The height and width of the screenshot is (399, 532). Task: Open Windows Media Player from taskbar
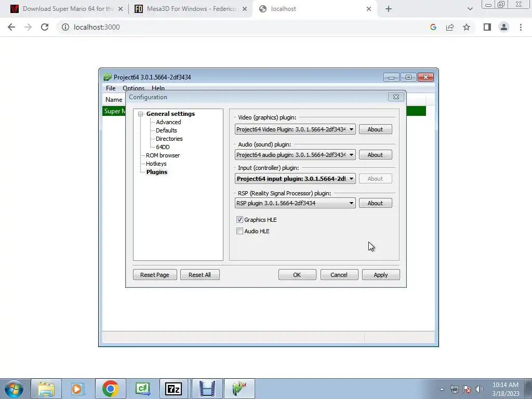coord(78,389)
